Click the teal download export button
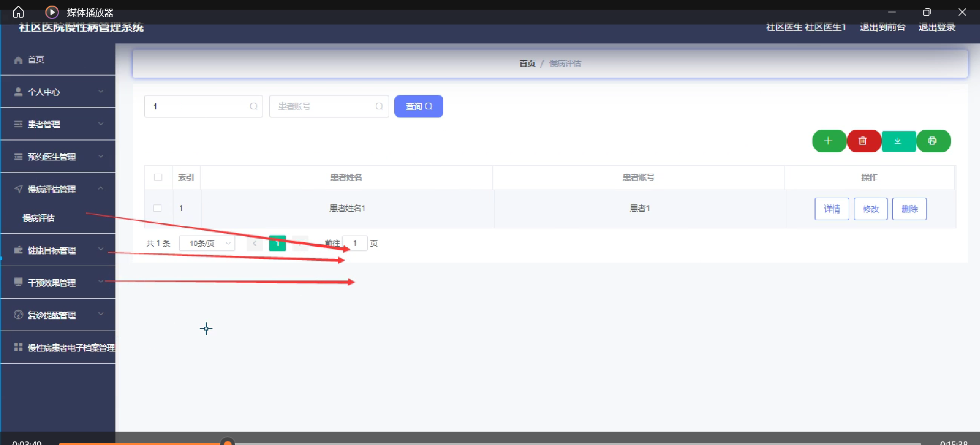980x445 pixels. click(898, 141)
